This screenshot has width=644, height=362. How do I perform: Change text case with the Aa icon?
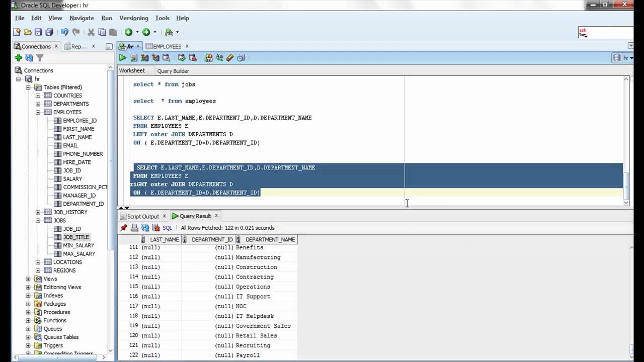click(x=219, y=58)
